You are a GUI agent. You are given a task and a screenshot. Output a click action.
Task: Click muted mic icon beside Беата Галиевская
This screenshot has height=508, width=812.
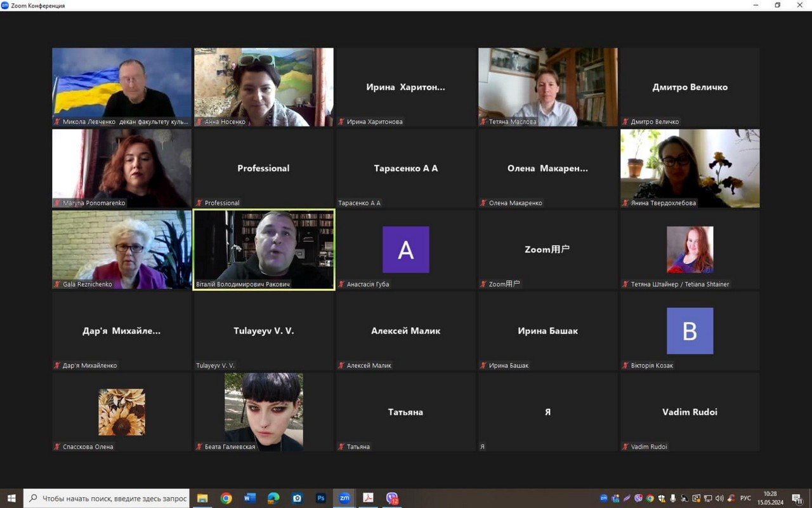click(x=199, y=447)
